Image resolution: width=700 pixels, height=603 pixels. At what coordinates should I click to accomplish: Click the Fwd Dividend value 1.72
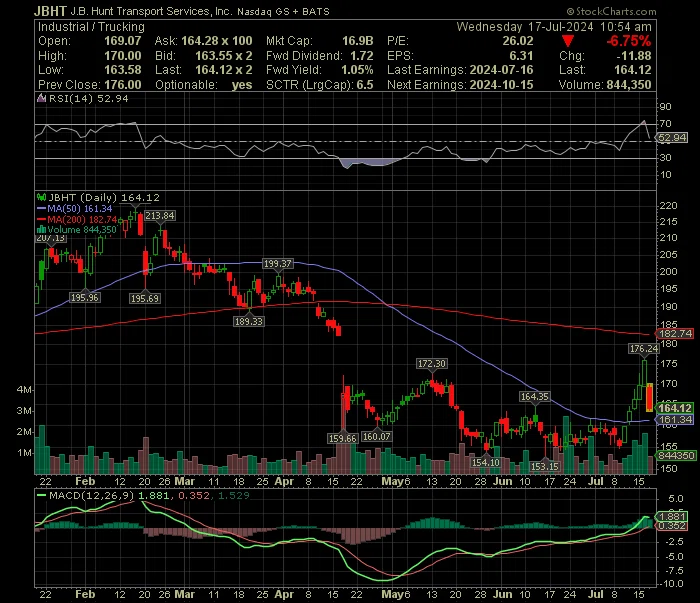tap(362, 56)
